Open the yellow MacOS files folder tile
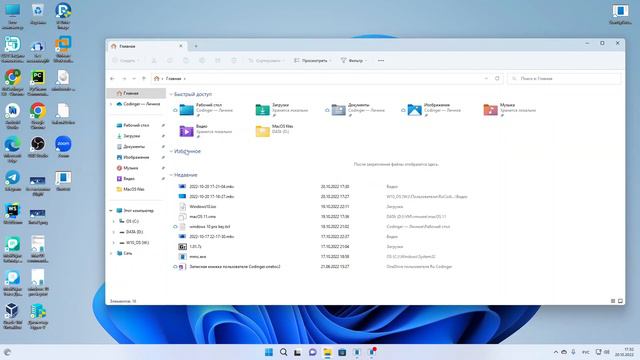640x360 pixels. [274, 131]
